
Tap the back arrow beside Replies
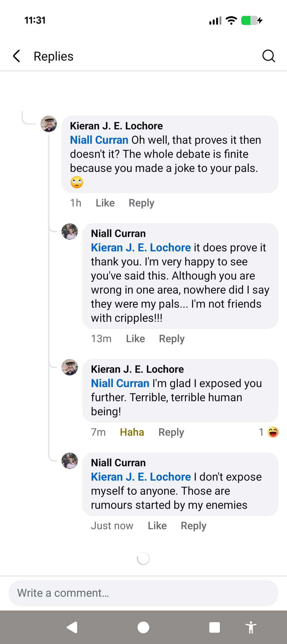click(17, 56)
